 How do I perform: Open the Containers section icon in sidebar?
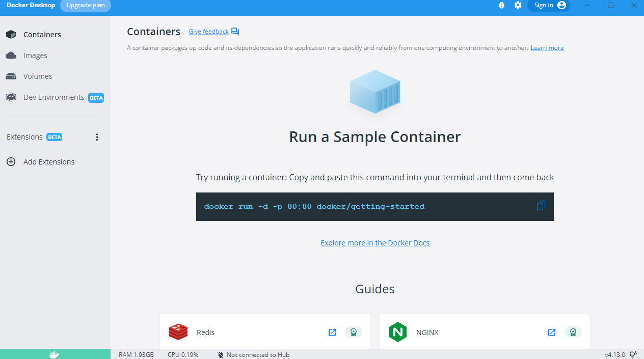click(x=11, y=35)
